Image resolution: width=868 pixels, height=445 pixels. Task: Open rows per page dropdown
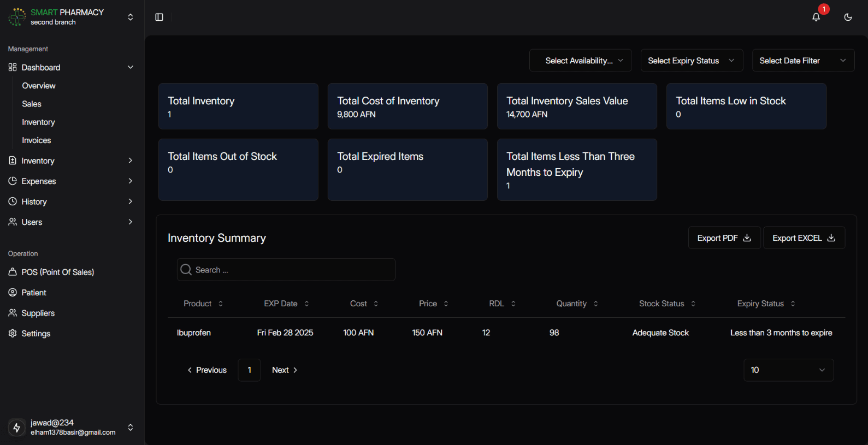788,370
